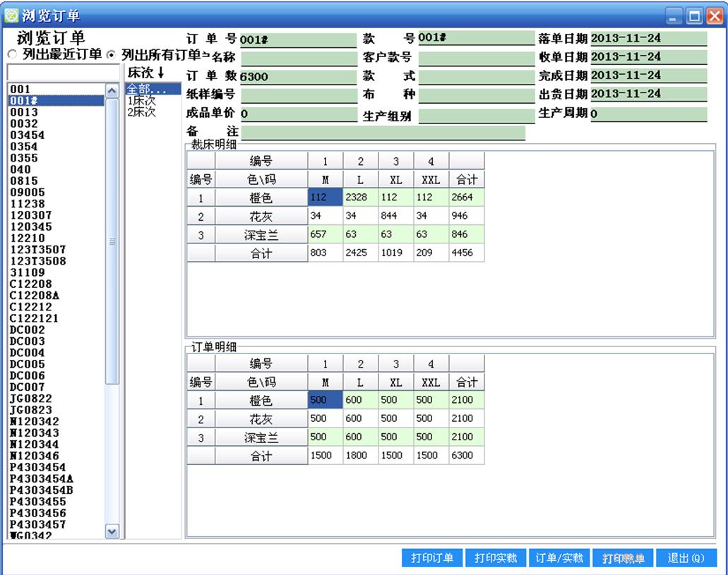Screen dimensions: 728x575
Task: Click the 床次 sort arrow header
Action: [145, 73]
